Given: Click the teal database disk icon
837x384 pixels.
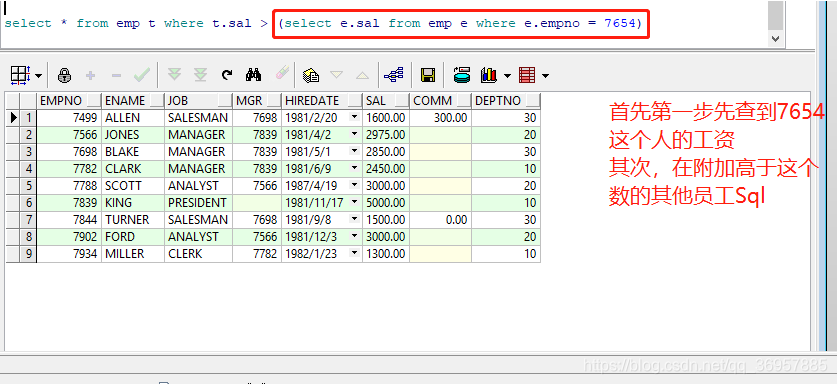Looking at the screenshot, I should coord(462,75).
